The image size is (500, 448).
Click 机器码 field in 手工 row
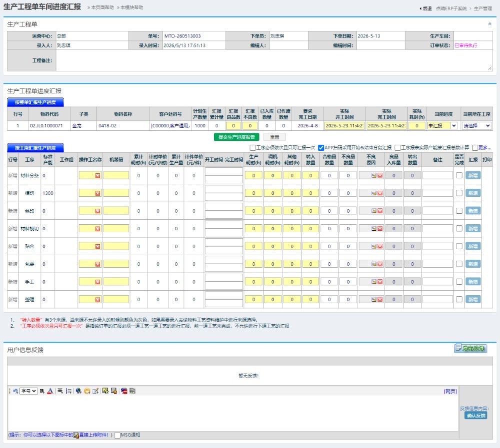point(116,282)
